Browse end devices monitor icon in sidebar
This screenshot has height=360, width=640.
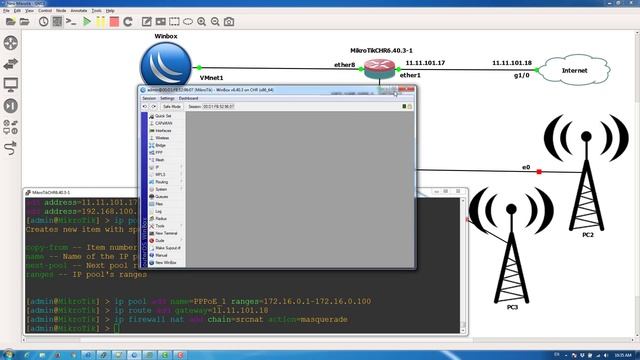[x=11, y=85]
